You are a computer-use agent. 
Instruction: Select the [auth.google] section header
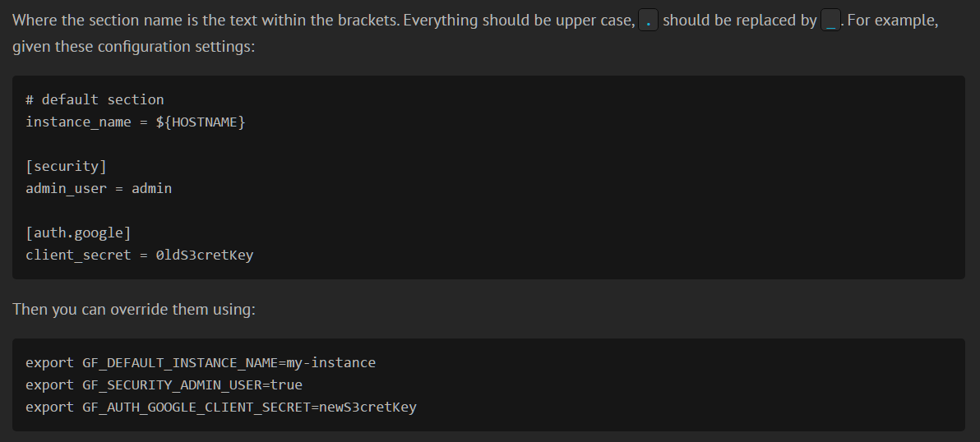(78, 233)
